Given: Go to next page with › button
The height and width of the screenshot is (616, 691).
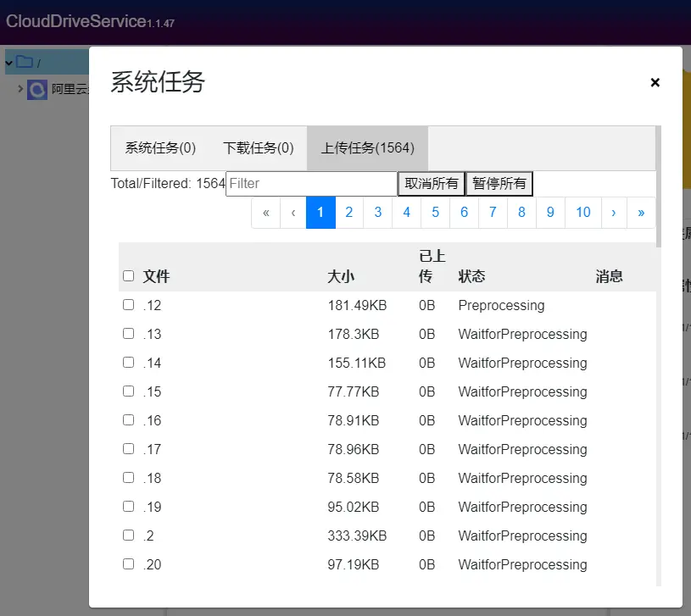Looking at the screenshot, I should (614, 213).
